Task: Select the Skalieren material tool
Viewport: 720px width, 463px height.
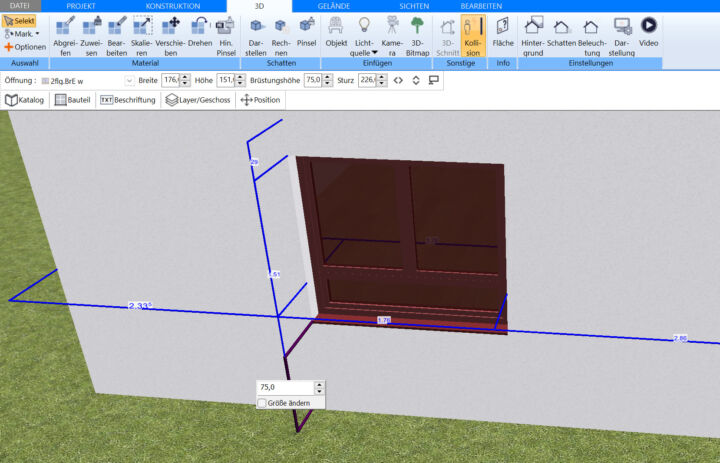Action: point(142,36)
